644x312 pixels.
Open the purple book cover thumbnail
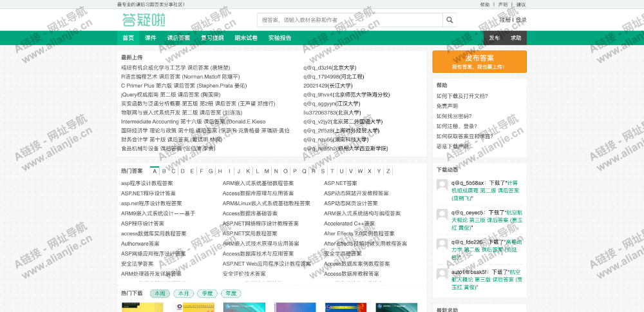pos(295,307)
